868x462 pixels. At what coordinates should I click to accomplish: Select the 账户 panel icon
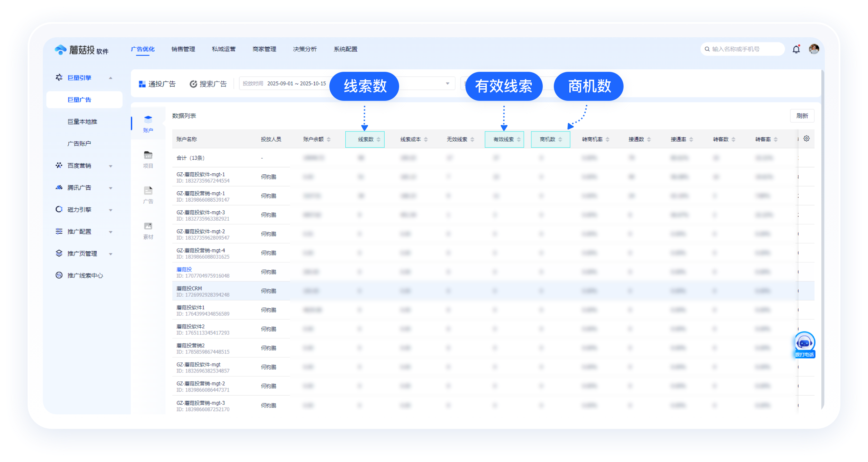pos(148,122)
